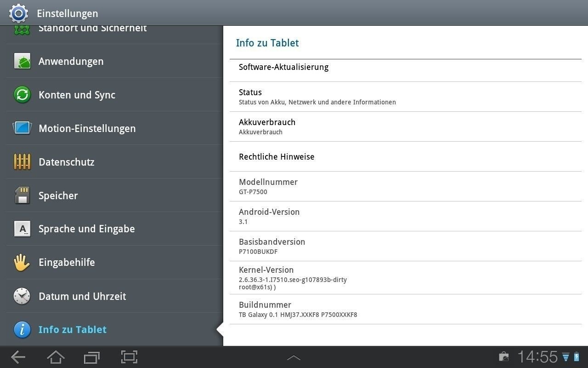Open Sprache und Eingabe keyboard icon
Image resolution: width=588 pixels, height=368 pixels.
(22, 229)
